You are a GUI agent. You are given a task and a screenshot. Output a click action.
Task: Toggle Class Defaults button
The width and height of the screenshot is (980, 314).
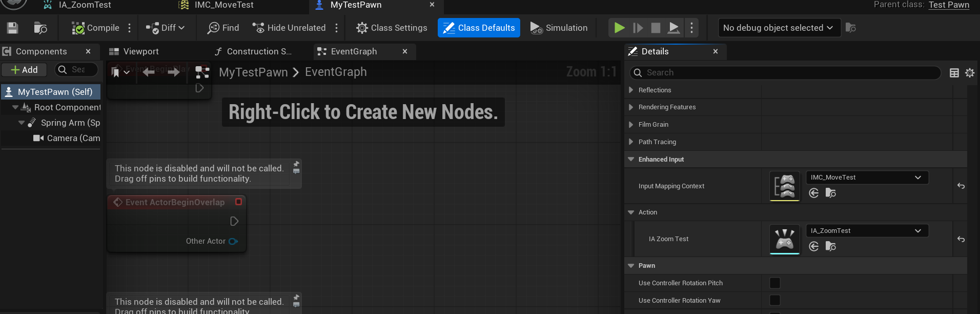(479, 28)
